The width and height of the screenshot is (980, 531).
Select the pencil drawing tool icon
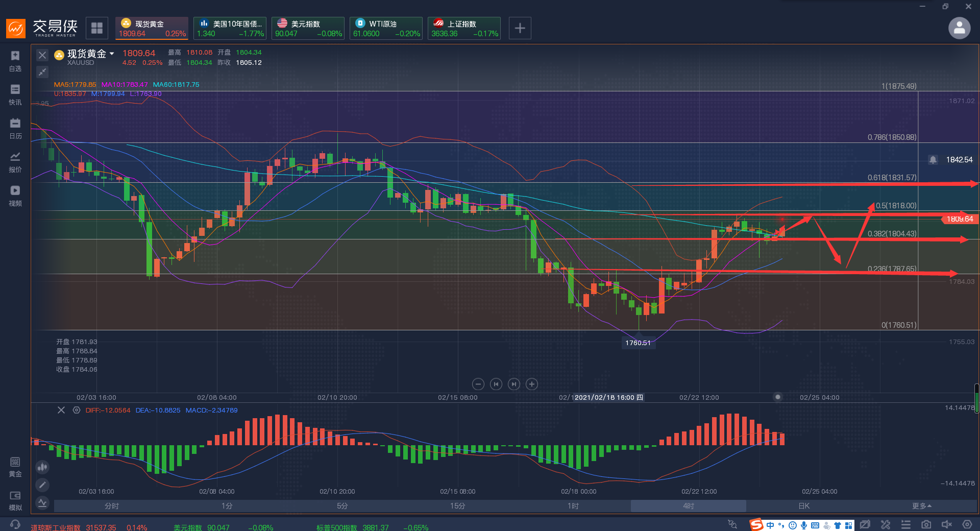tap(42, 485)
